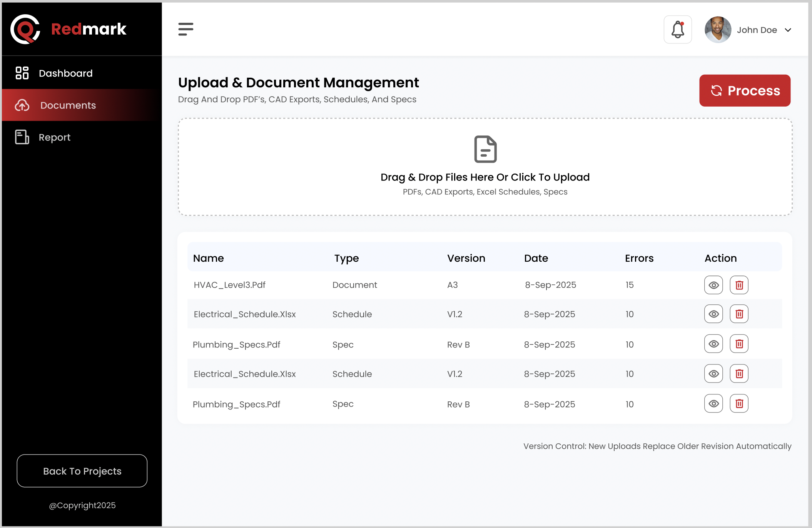Open the notification bell
This screenshot has width=812, height=528.
678,30
